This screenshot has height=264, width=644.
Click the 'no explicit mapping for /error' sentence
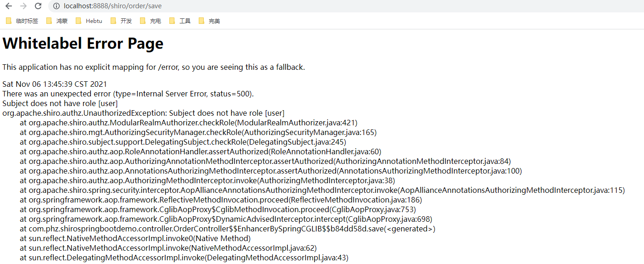[x=154, y=67]
